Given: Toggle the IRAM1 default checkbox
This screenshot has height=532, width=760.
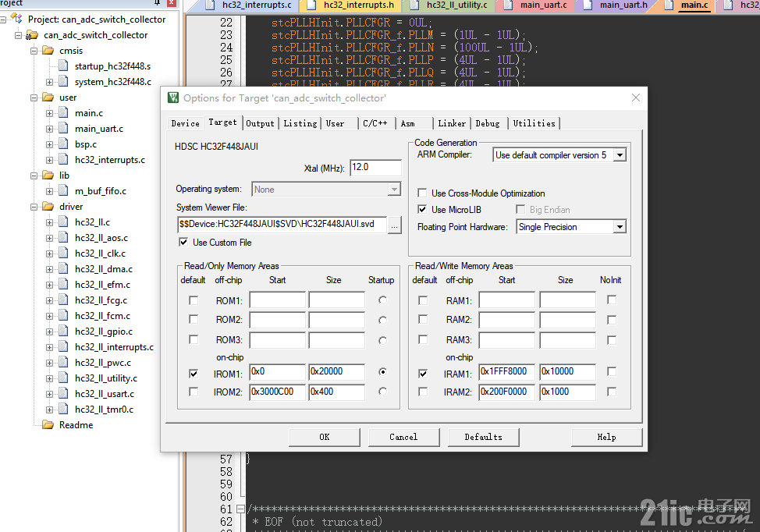Looking at the screenshot, I should click(x=423, y=374).
